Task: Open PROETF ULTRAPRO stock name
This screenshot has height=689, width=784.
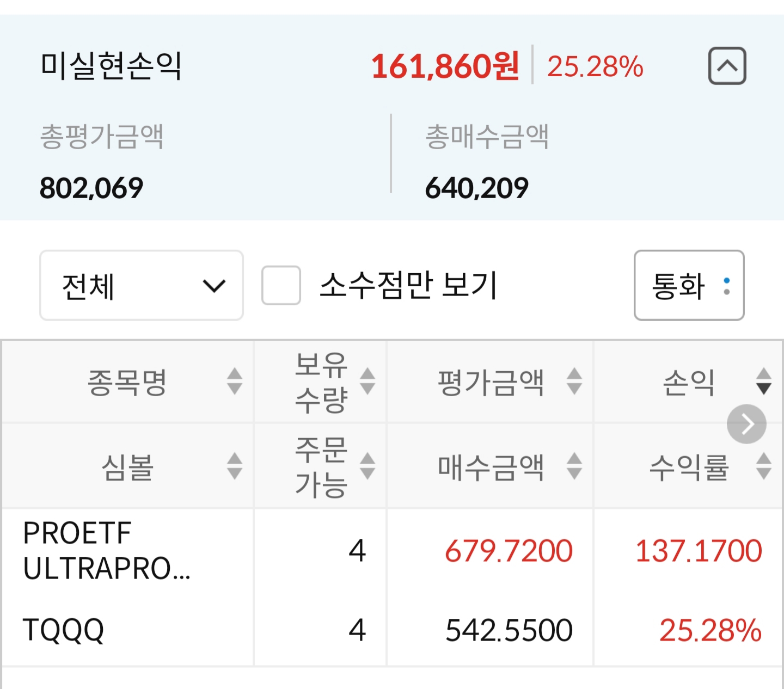Action: (107, 551)
